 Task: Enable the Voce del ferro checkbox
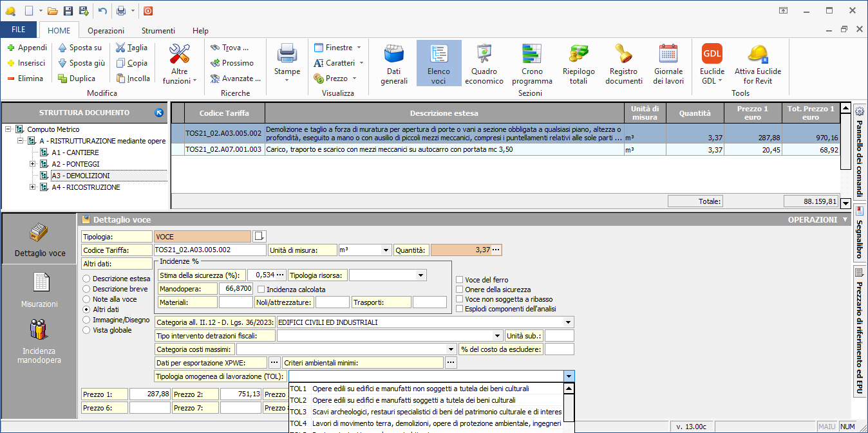coord(459,280)
